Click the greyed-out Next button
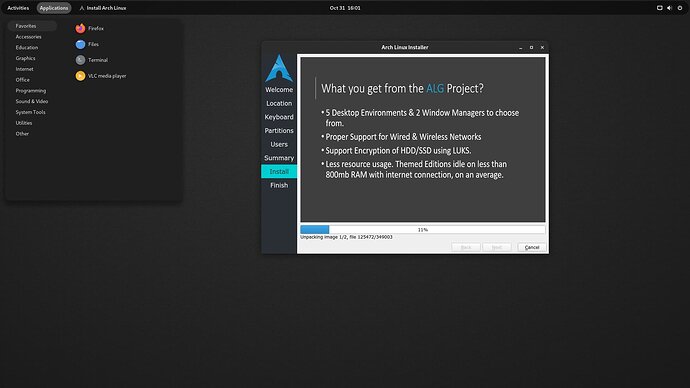 497,247
